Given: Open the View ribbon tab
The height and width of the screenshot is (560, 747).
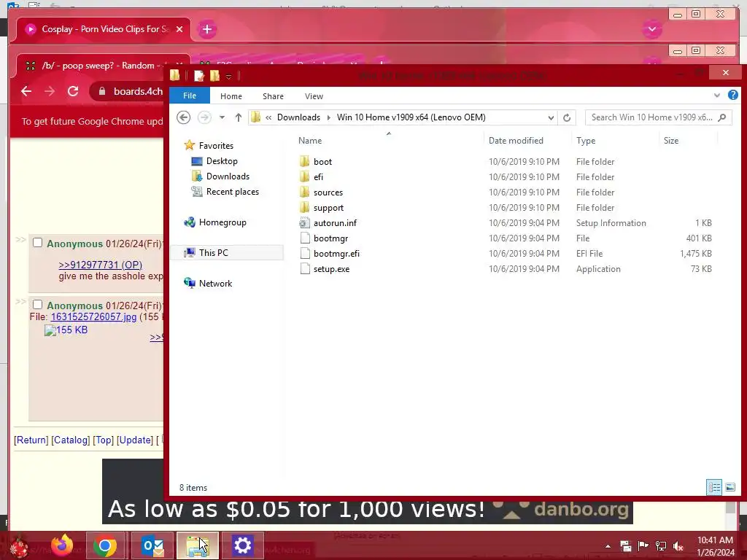Looking at the screenshot, I should [314, 96].
